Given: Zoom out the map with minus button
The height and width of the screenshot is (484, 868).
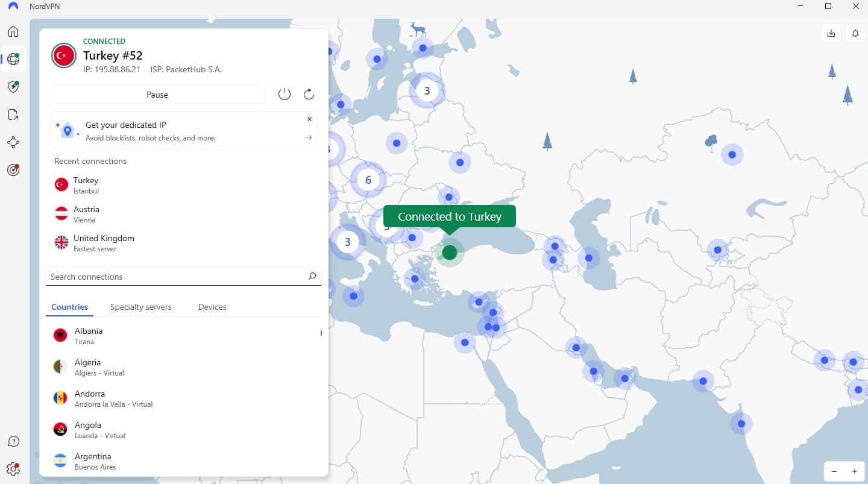Looking at the screenshot, I should pos(834,471).
